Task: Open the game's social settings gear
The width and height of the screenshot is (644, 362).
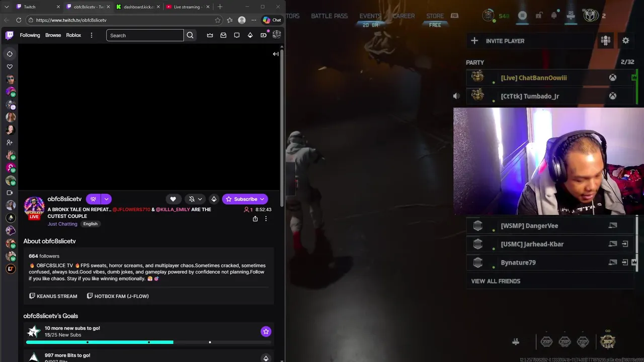Action: tap(625, 41)
